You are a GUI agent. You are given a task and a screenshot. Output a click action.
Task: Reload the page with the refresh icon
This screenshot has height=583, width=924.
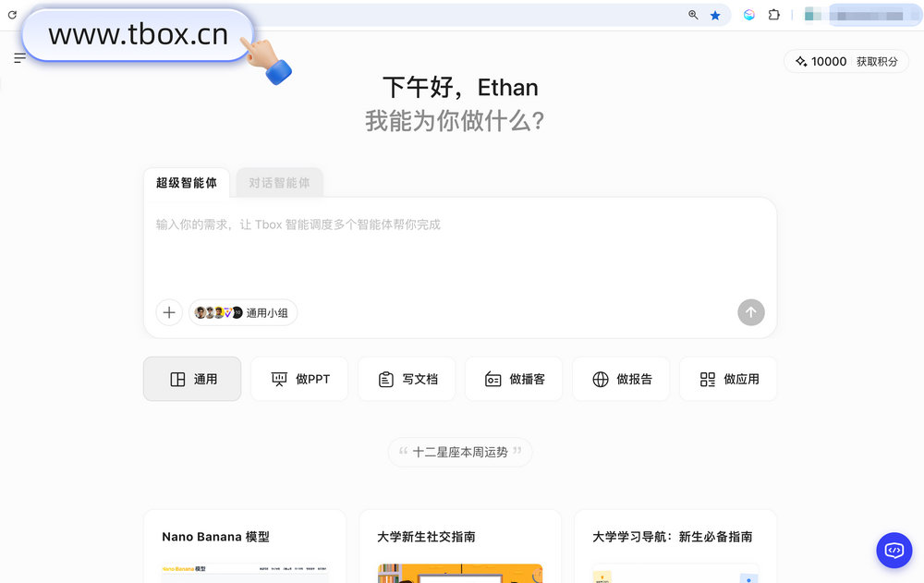[12, 15]
